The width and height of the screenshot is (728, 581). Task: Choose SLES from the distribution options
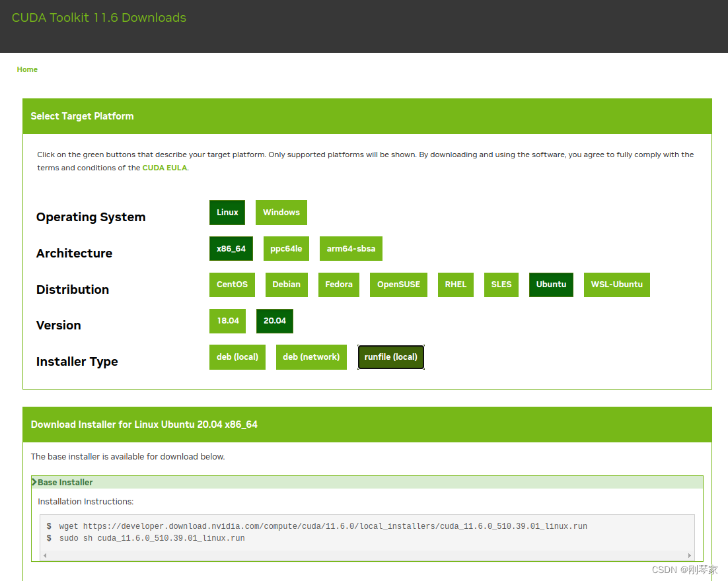pyautogui.click(x=501, y=285)
